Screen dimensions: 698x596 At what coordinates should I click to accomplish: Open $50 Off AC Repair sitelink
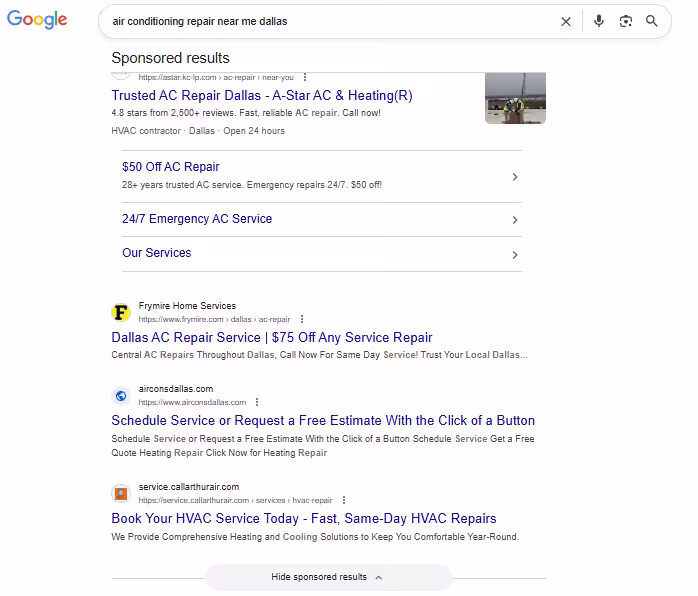(170, 167)
